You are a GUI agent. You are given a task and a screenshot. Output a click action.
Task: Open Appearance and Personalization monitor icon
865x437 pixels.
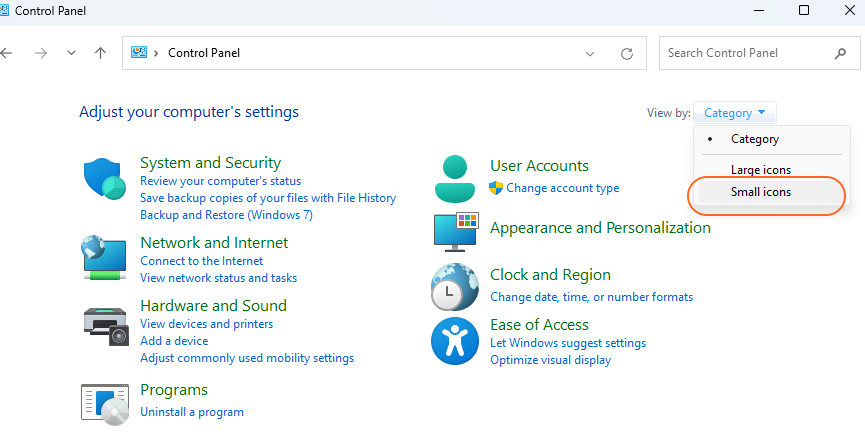click(x=456, y=232)
